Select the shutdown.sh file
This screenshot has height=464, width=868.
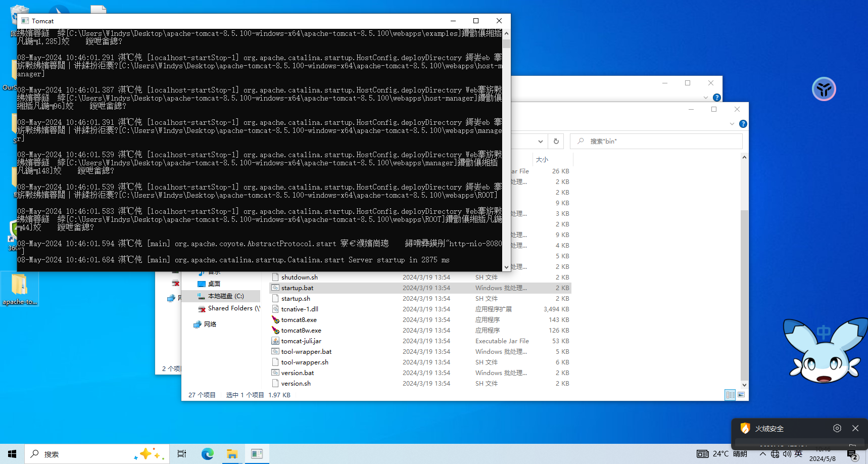point(299,277)
